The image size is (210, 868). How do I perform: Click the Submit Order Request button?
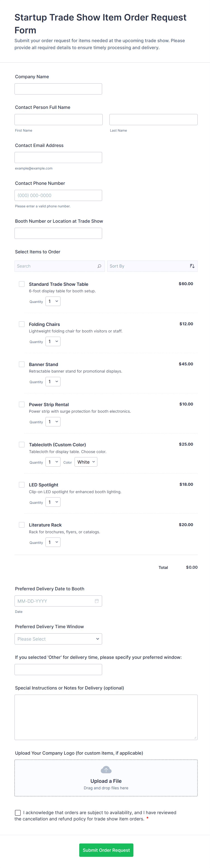[106, 850]
